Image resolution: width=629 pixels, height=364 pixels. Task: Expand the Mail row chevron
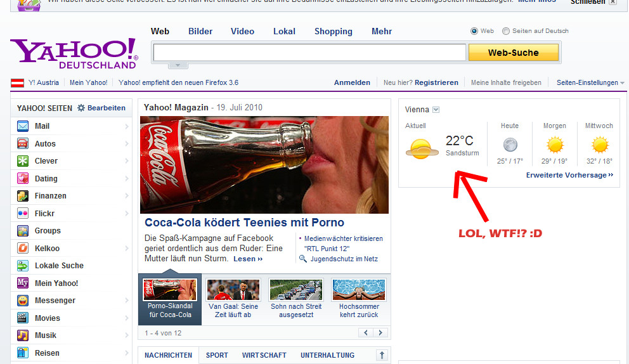[x=126, y=126]
